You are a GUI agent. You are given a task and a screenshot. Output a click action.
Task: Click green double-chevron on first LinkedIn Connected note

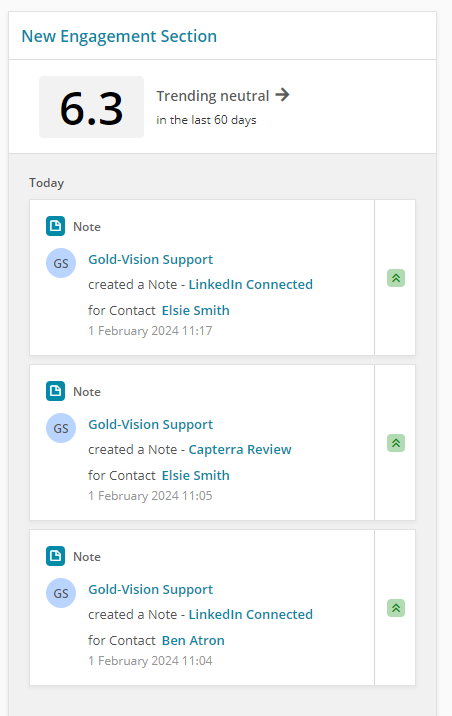[396, 278]
